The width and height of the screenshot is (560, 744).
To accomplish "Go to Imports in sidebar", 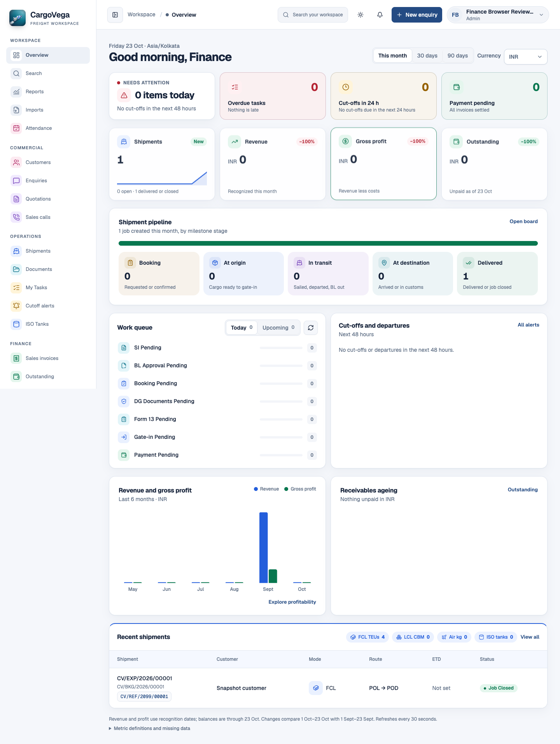I will (48, 110).
